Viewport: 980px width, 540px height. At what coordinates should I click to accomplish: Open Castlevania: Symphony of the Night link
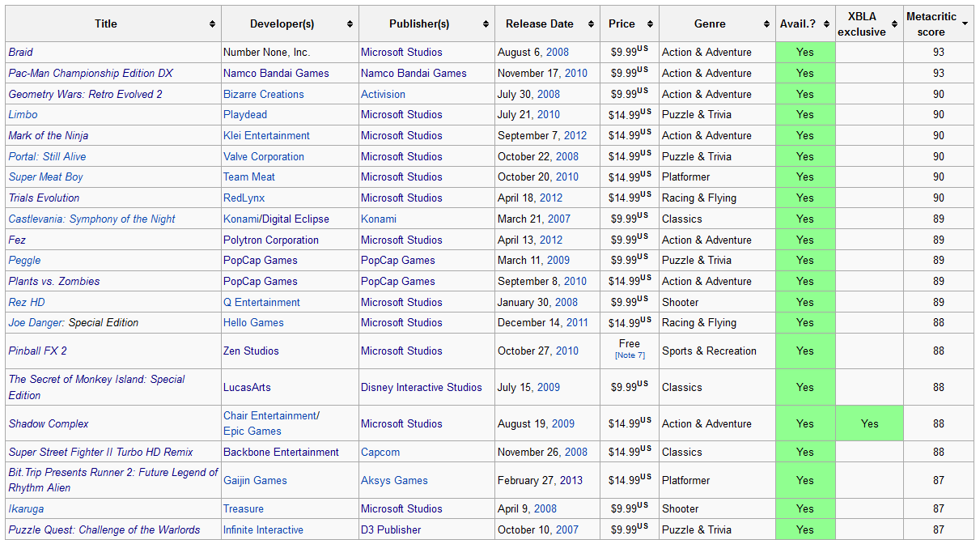(x=91, y=219)
